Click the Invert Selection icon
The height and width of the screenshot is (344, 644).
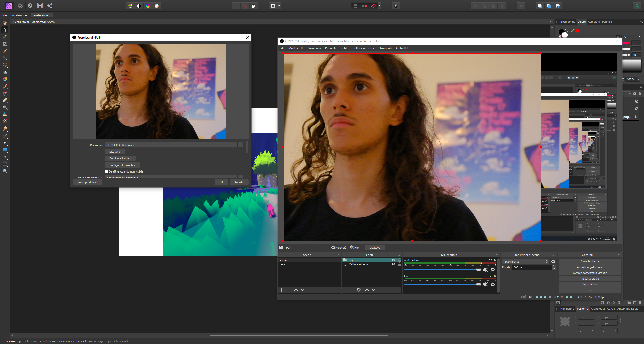click(254, 6)
